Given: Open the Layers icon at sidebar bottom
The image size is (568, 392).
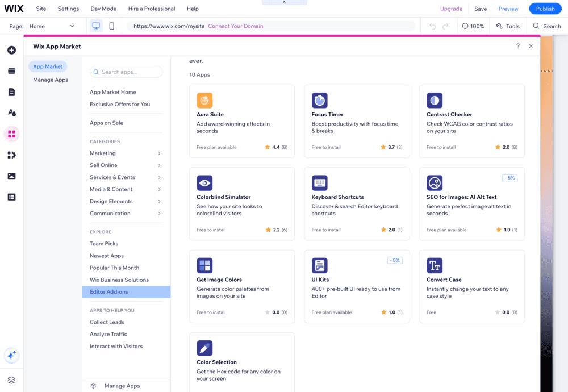Looking at the screenshot, I should tap(11, 380).
